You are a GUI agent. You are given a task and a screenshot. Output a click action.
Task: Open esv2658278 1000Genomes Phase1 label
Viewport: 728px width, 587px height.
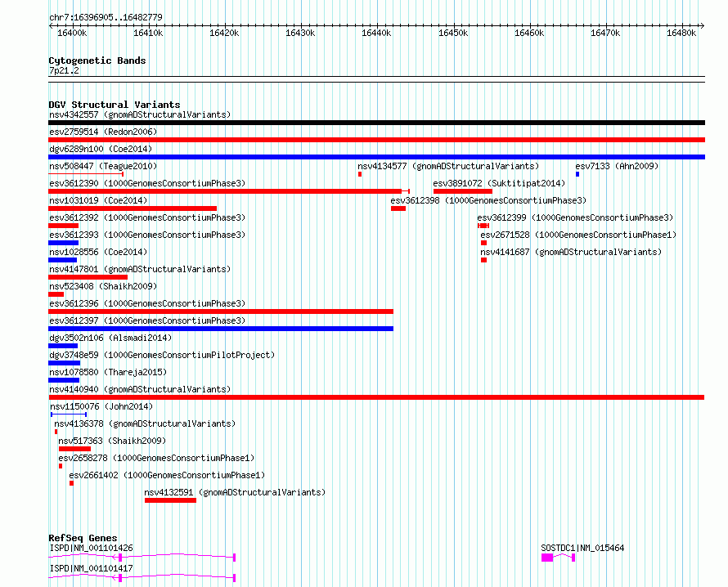coord(156,458)
